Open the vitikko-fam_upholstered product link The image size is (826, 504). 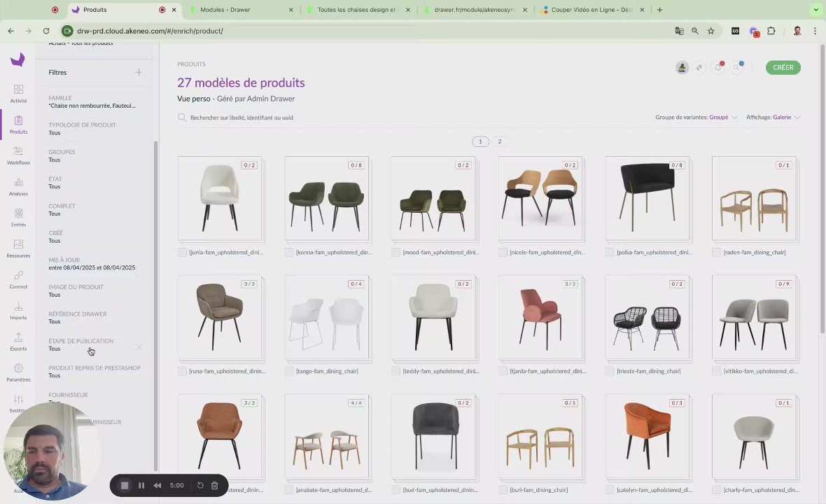(761, 371)
